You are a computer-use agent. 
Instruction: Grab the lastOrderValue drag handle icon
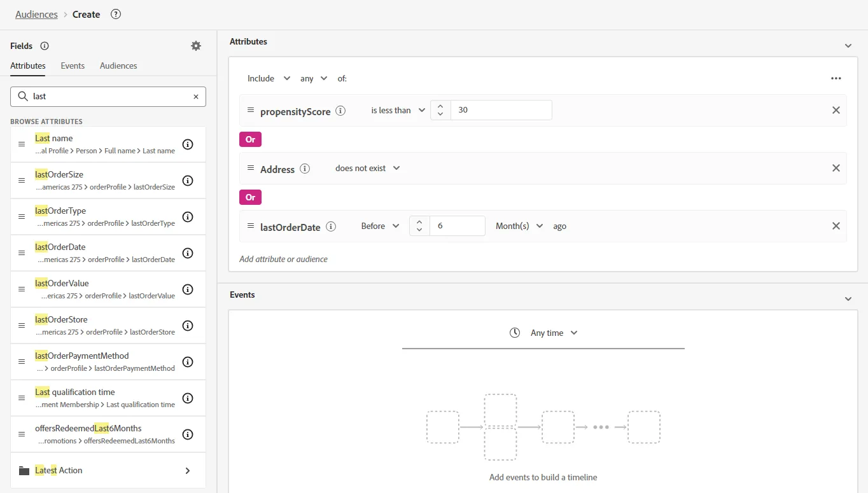click(22, 289)
